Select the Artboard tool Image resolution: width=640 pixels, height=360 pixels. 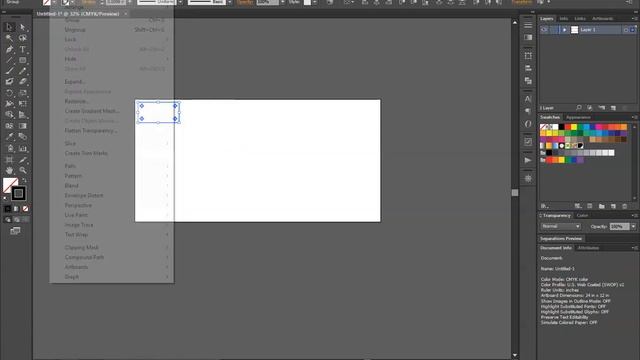pos(9,160)
